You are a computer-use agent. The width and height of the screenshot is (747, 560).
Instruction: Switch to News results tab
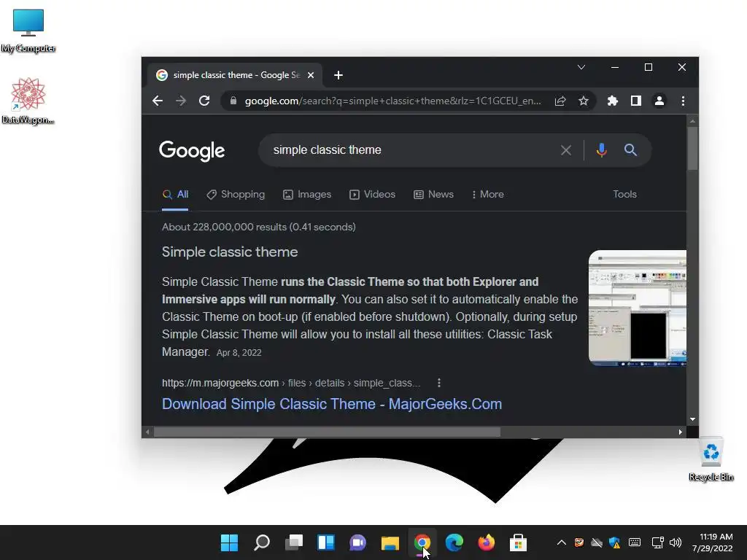[433, 194]
